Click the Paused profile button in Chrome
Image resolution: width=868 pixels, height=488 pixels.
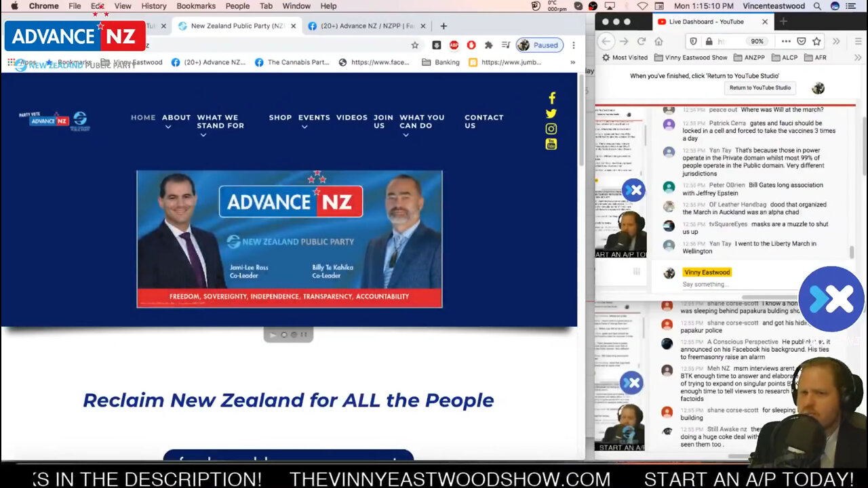pos(540,45)
